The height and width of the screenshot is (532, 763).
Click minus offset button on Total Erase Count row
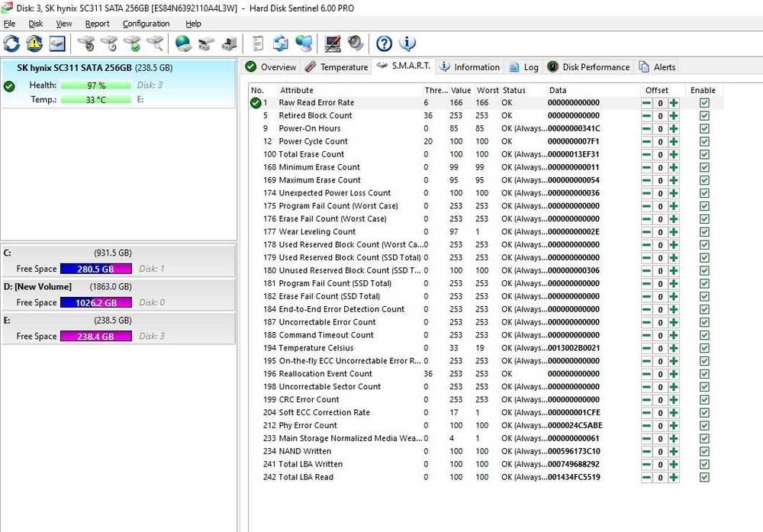646,155
